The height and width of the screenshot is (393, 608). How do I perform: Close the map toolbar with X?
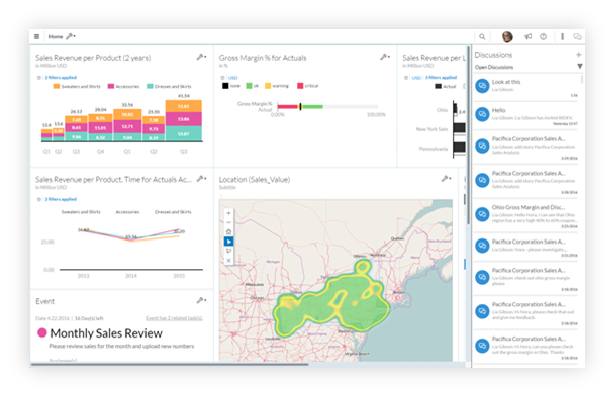(228, 260)
